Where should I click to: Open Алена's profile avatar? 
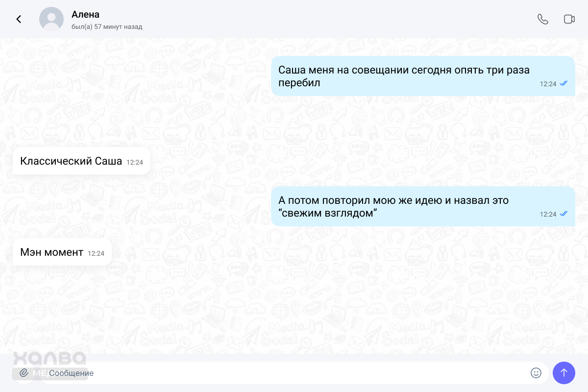coord(51,19)
